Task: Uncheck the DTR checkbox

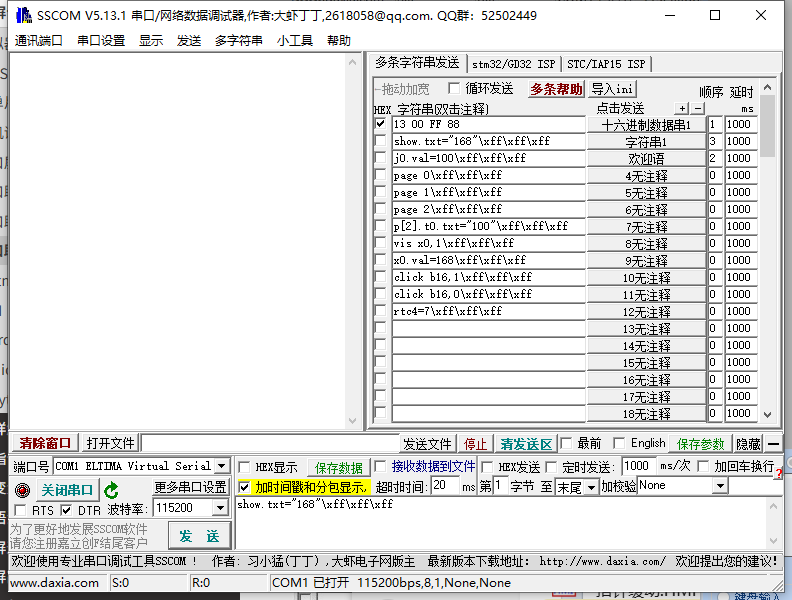Action: [66, 510]
